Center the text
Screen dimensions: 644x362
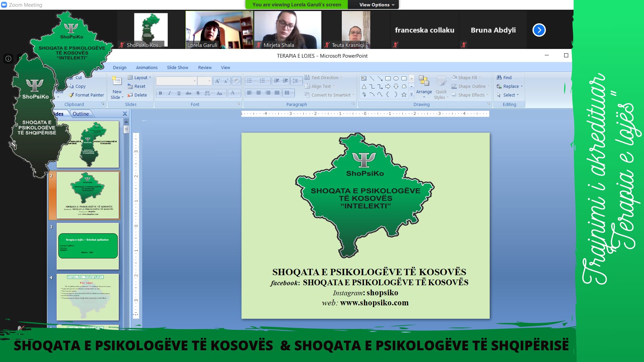click(x=259, y=93)
